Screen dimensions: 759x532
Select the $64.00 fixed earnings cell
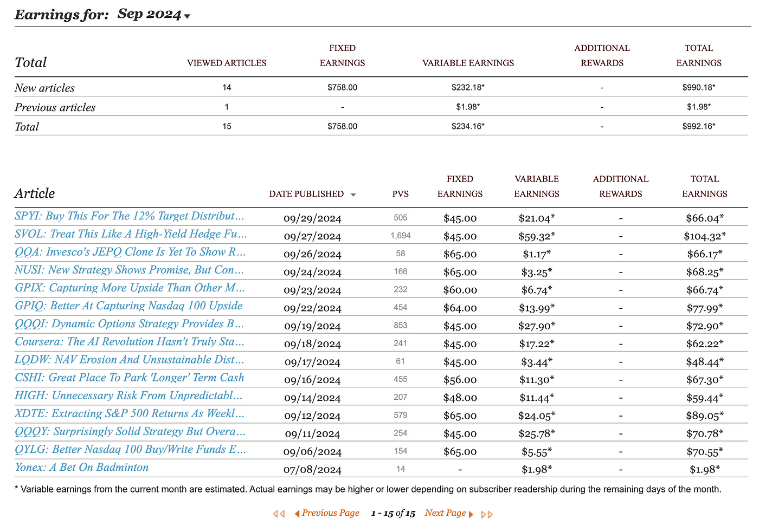click(x=460, y=308)
